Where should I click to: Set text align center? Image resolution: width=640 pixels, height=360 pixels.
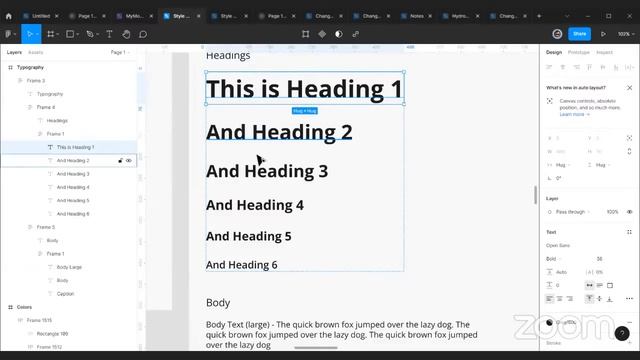click(x=560, y=299)
